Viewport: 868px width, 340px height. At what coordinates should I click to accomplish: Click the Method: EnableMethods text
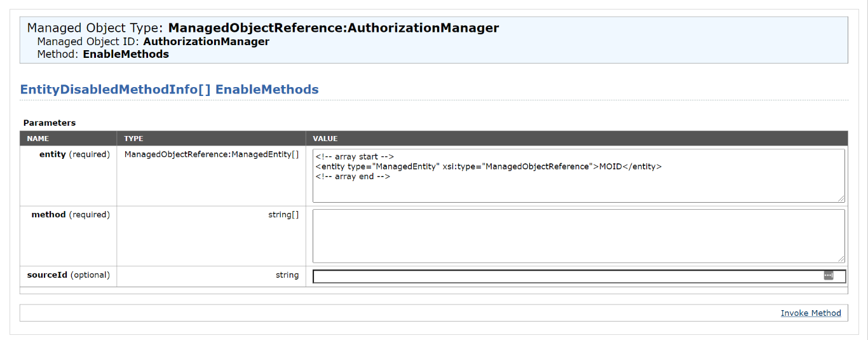(103, 54)
